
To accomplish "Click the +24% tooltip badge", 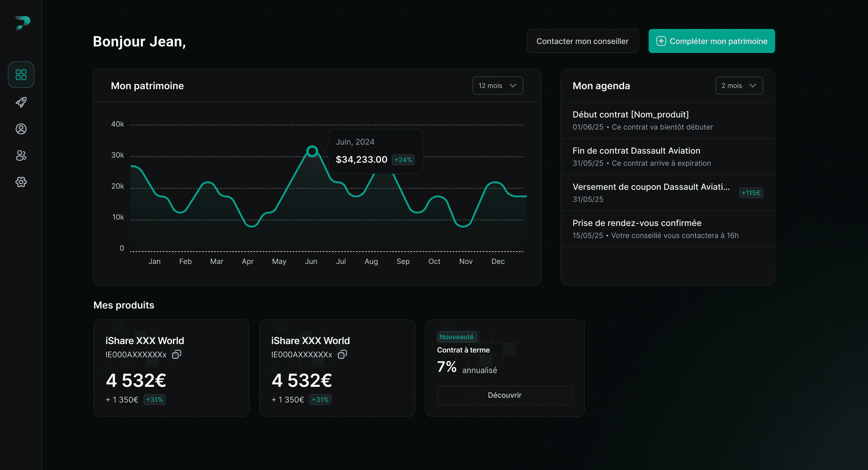I will tap(403, 160).
